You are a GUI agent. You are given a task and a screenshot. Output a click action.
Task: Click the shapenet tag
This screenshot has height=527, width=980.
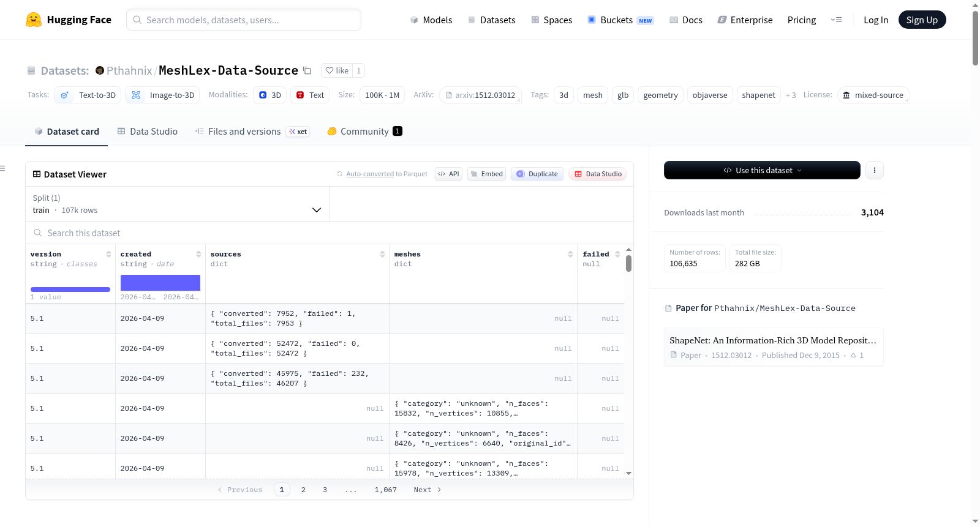pyautogui.click(x=758, y=95)
